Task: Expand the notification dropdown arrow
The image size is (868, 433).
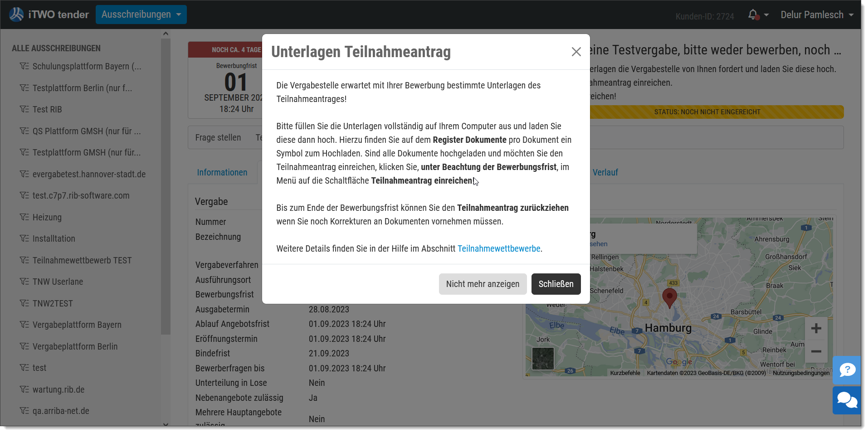Action: 766,15
